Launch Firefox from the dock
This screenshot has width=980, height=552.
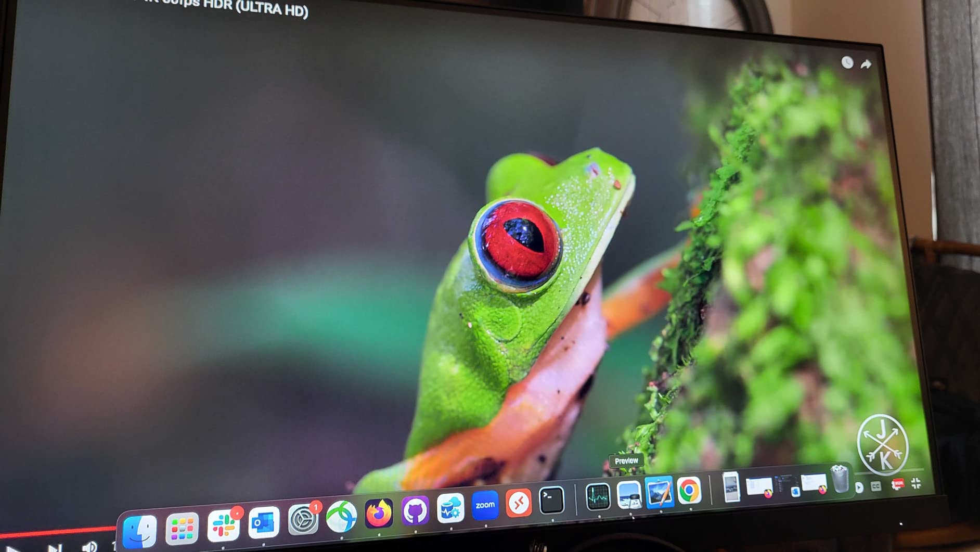(x=379, y=514)
